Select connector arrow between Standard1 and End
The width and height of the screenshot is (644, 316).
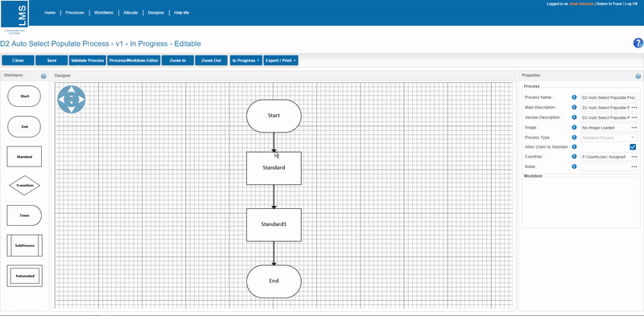(274, 253)
